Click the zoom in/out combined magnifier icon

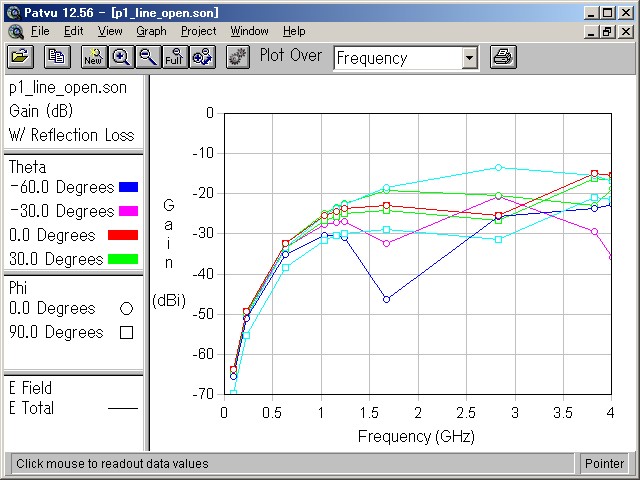click(202, 56)
